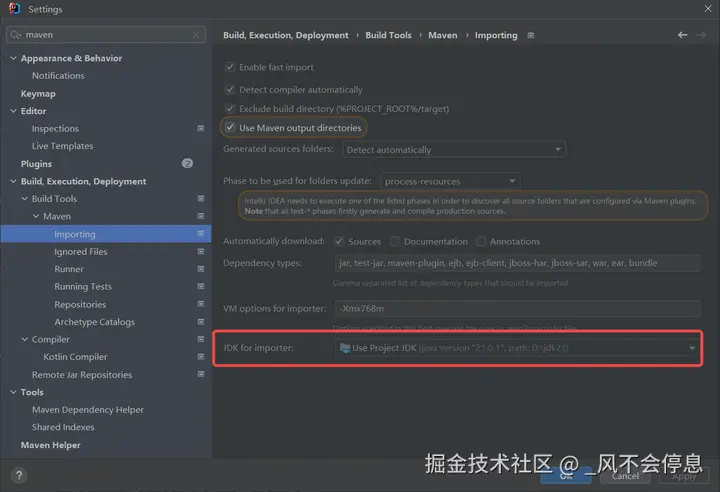The image size is (720, 492).
Task: Collapse Appearance & Behavior section
Action: (x=13, y=58)
